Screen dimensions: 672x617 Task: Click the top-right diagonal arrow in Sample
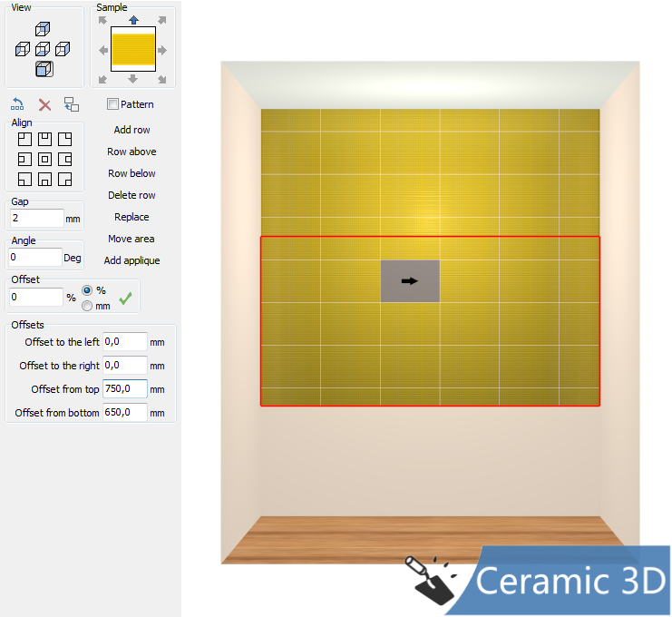click(162, 20)
